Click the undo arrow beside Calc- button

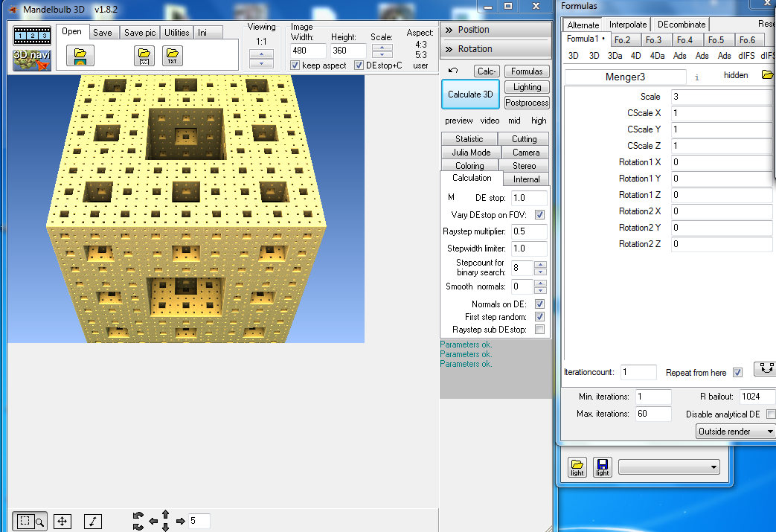click(x=453, y=70)
